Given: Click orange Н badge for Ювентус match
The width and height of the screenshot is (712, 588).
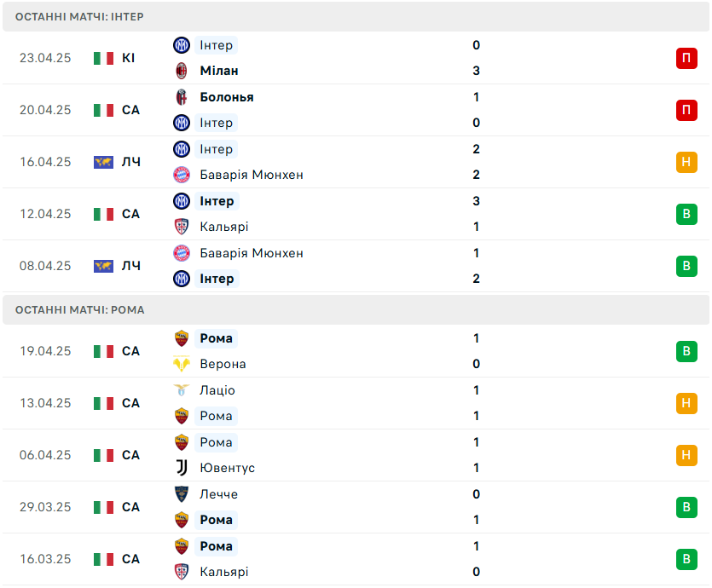Looking at the screenshot, I should tap(686, 455).
